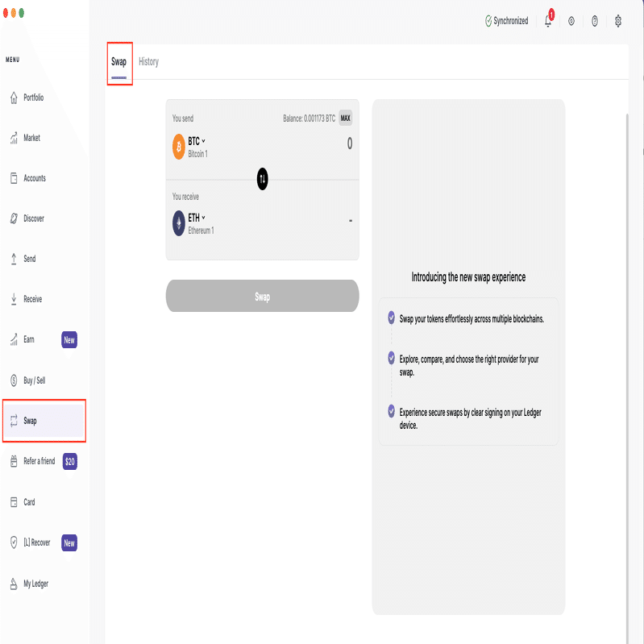
Task: Select the Receive arrow-down icon
Action: click(14, 299)
